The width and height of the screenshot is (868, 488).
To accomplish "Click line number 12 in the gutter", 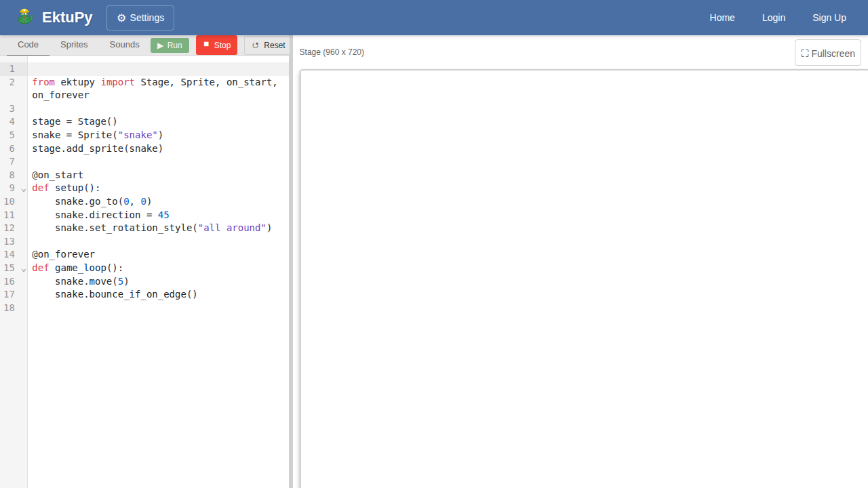I will [9, 228].
